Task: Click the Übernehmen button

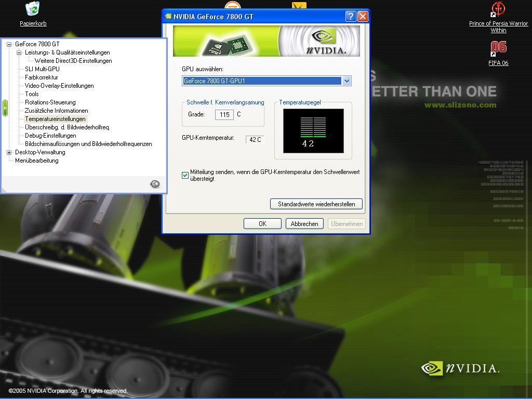Action: point(347,224)
